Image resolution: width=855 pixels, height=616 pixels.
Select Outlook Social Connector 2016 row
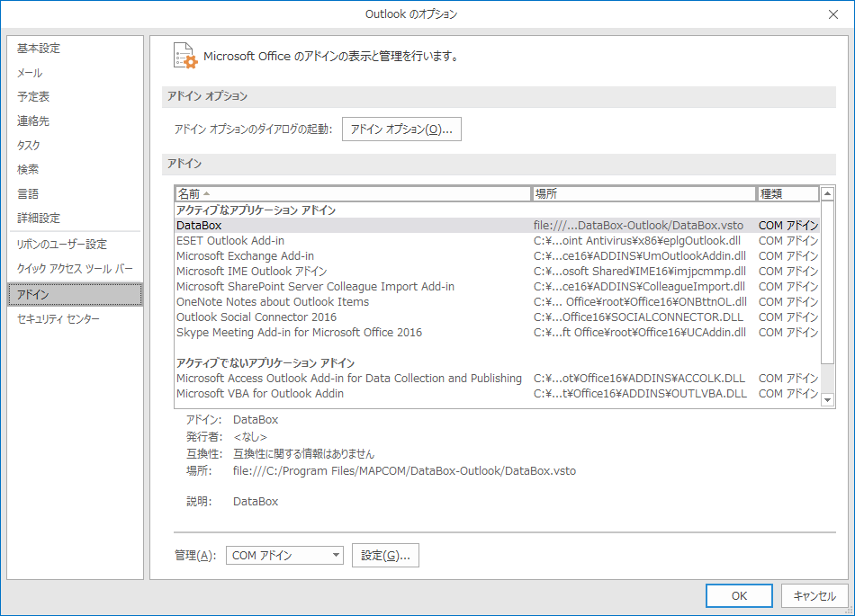pyautogui.click(x=497, y=317)
